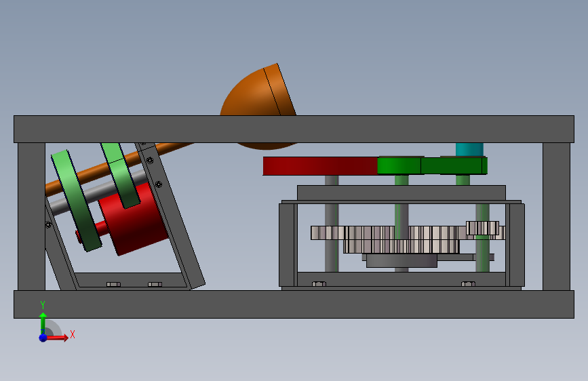588x381 pixels.
Task: Select the small pinion gear on the right shaft
Action: [483, 228]
